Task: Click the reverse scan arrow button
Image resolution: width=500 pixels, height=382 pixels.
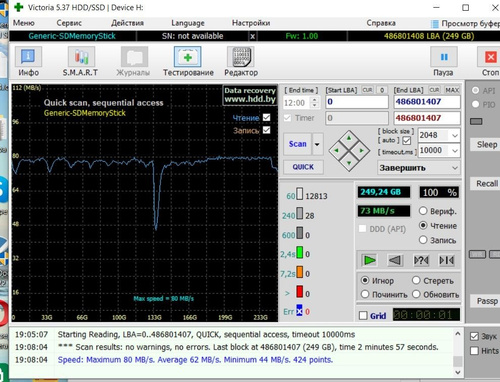Action: (x=395, y=260)
